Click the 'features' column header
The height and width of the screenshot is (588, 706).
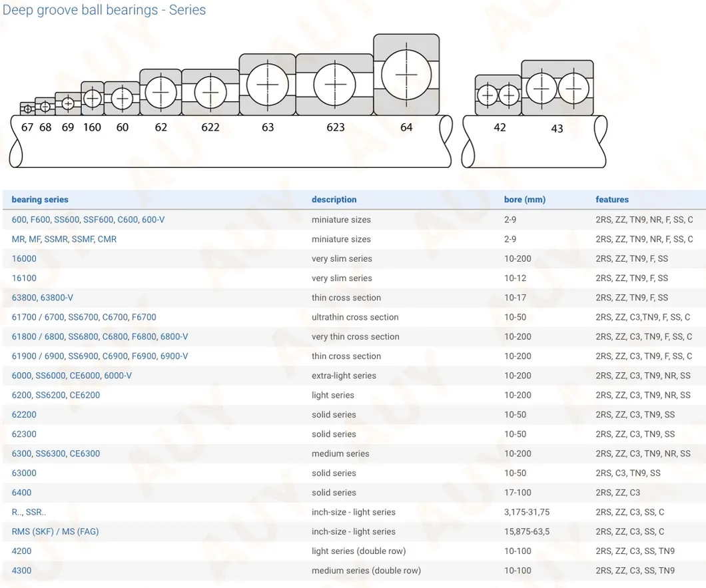pyautogui.click(x=611, y=199)
